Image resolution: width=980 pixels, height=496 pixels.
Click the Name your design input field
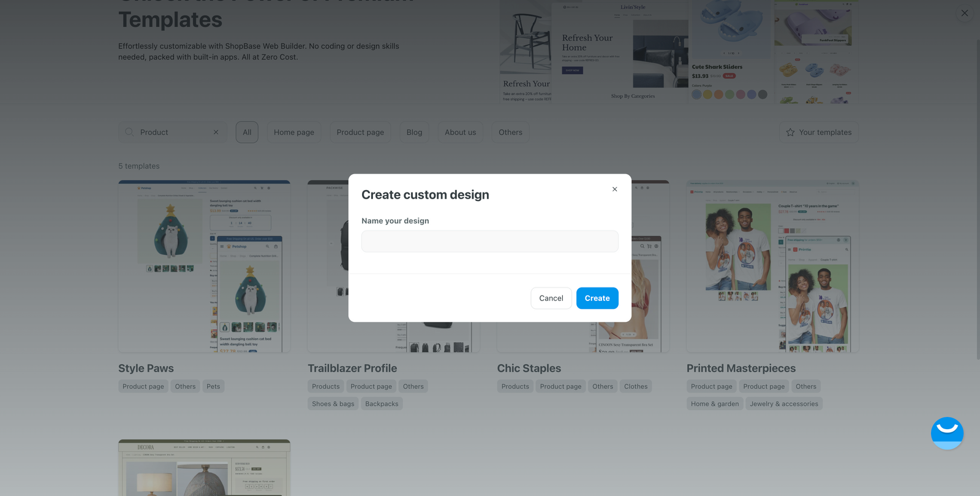click(x=490, y=241)
